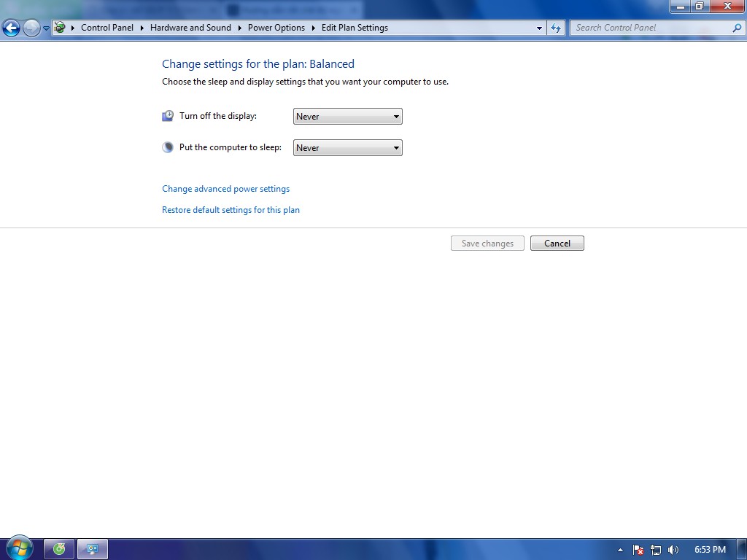Screen dimensions: 747x560
Task: Navigate to Power Options breadcrumb
Action: (276, 28)
